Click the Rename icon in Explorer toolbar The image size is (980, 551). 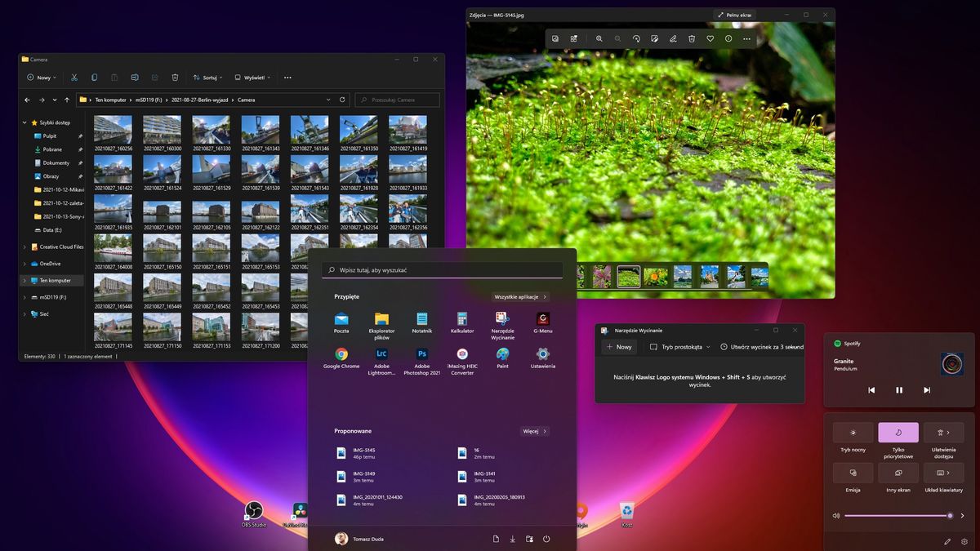(x=135, y=78)
